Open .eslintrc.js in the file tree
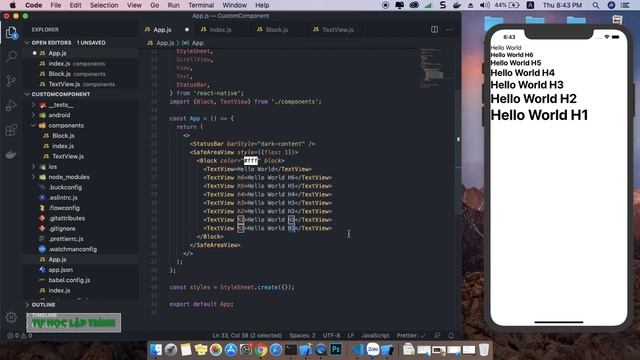 pyautogui.click(x=63, y=198)
